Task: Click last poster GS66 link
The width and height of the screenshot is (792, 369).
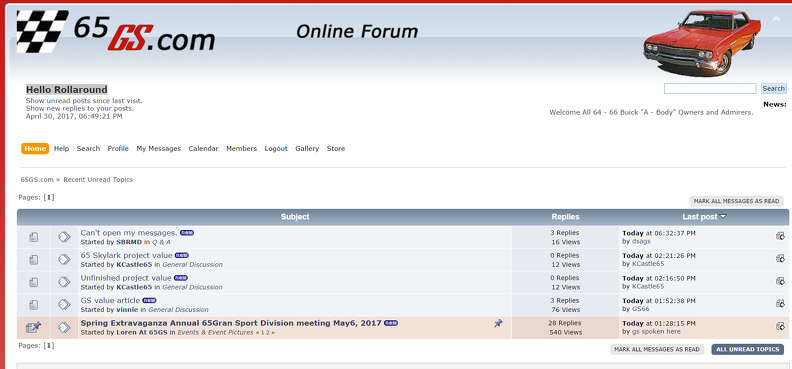Action: point(640,309)
